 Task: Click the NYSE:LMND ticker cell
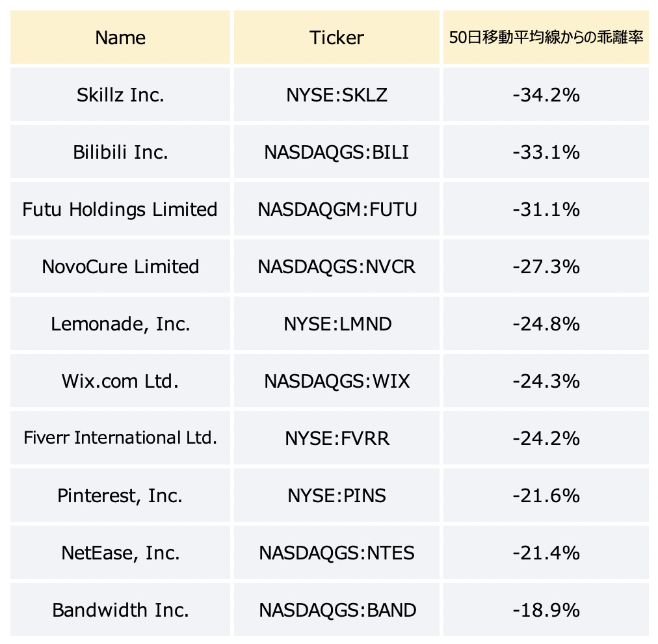point(337,323)
